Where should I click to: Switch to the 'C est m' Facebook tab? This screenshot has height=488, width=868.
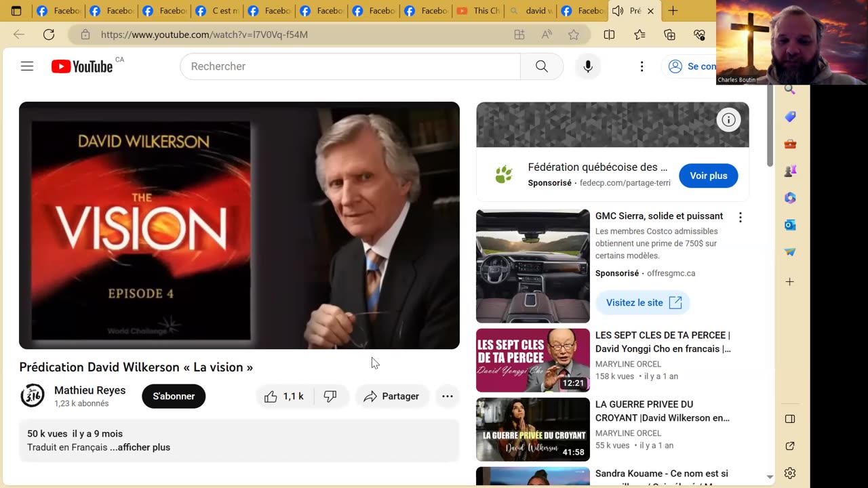coord(218,11)
